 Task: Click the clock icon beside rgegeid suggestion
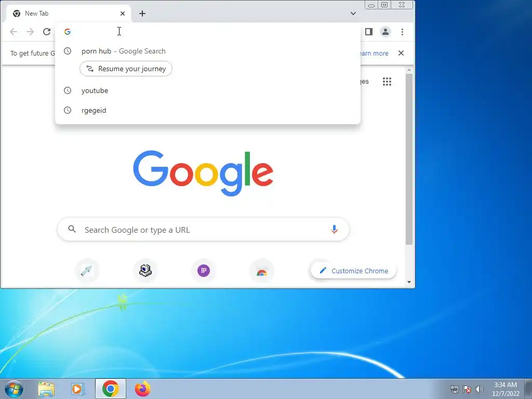click(68, 110)
